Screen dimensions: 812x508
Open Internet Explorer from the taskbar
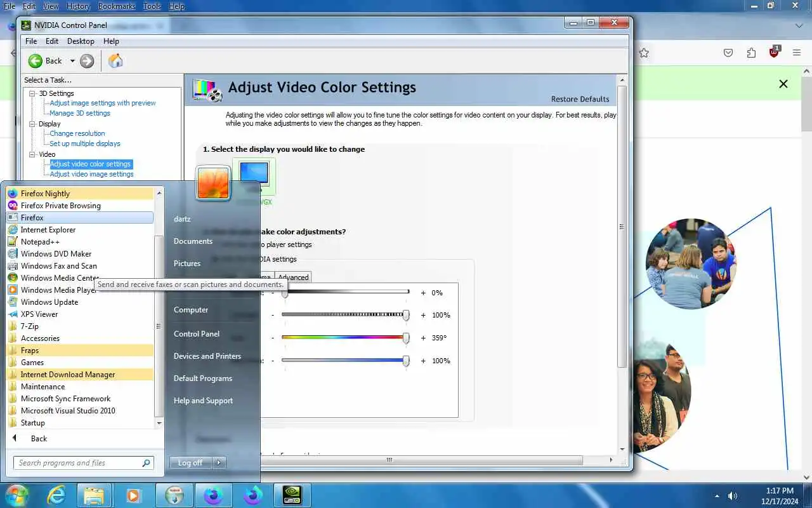pos(56,495)
